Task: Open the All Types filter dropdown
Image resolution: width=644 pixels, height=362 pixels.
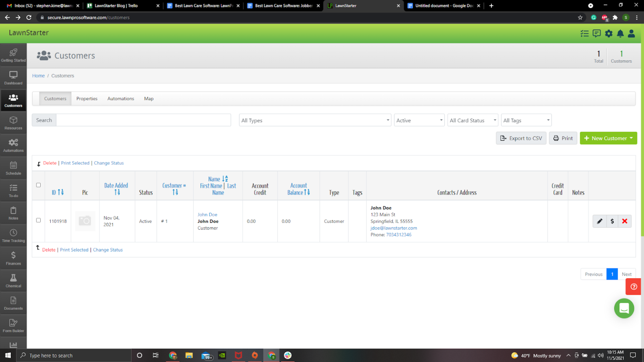Action: click(x=314, y=120)
